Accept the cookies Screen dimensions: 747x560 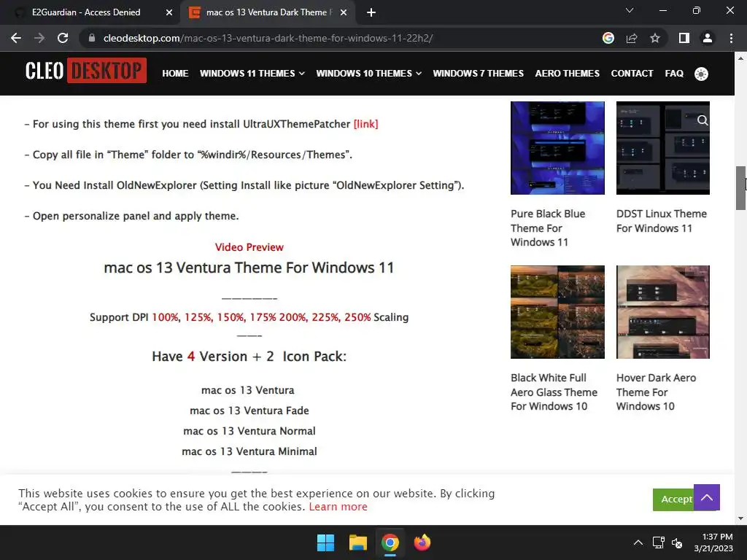pos(673,499)
